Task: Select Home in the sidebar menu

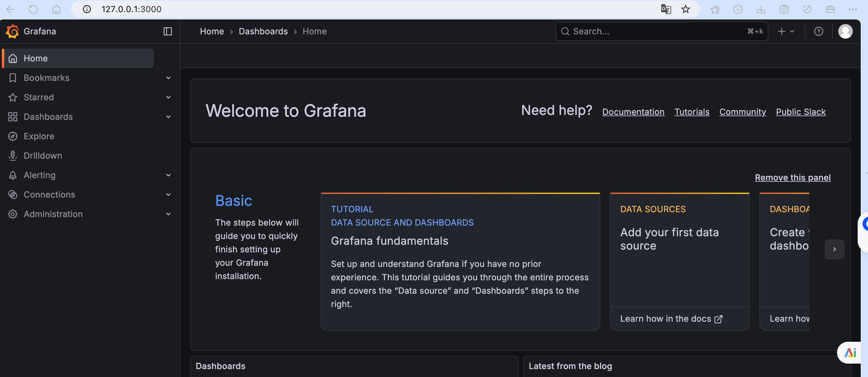Action: point(35,58)
